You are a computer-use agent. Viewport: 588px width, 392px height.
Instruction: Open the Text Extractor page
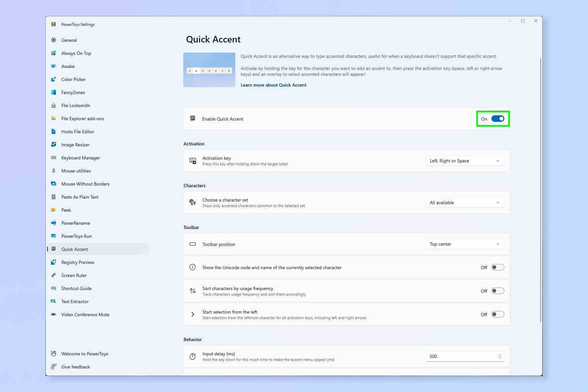(98, 302)
